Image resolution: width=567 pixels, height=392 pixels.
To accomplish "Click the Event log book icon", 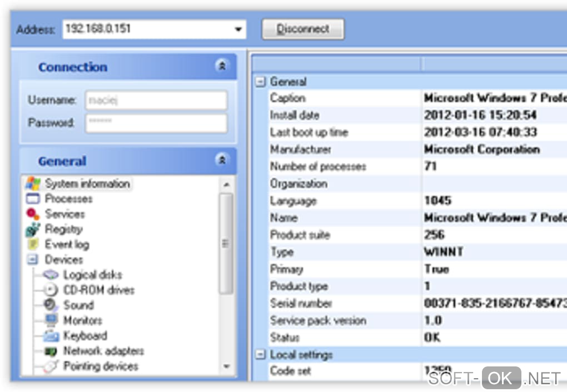I will [33, 245].
